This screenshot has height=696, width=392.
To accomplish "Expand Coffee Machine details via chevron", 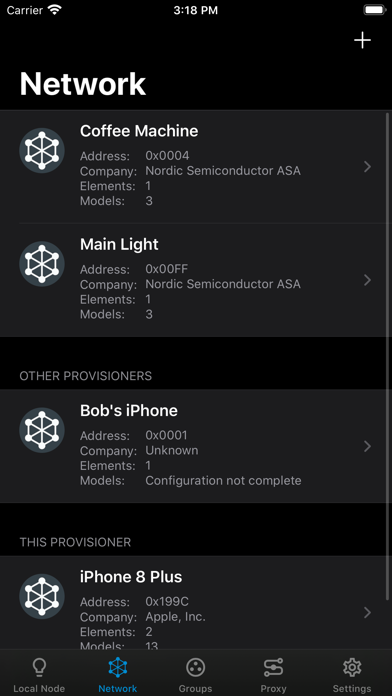I will [x=367, y=167].
